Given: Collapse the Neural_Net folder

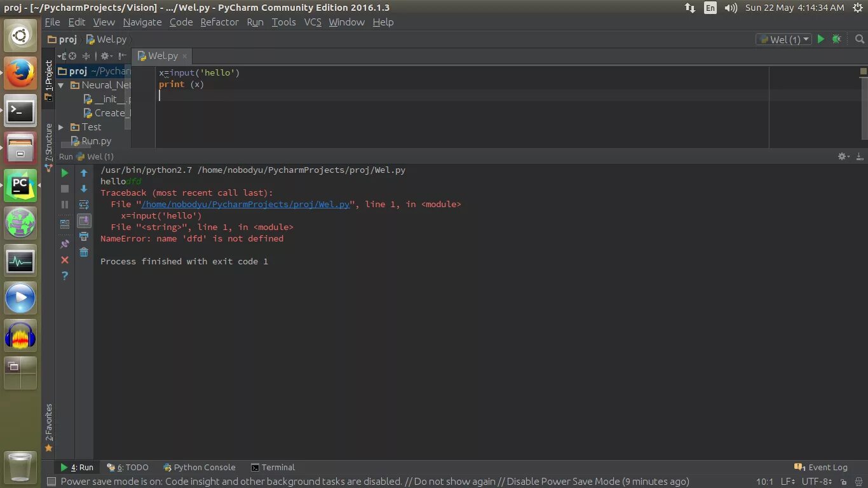Looking at the screenshot, I should pyautogui.click(x=61, y=85).
